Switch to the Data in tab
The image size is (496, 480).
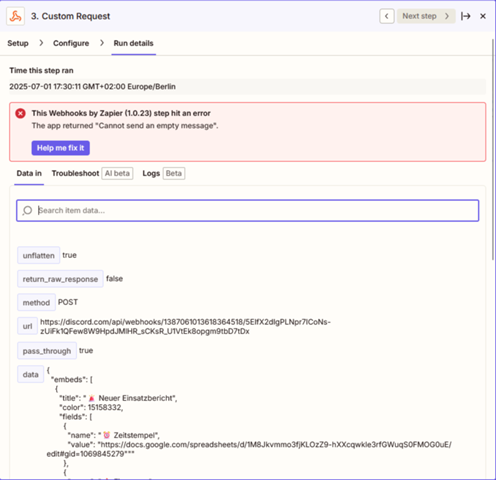pyautogui.click(x=29, y=173)
